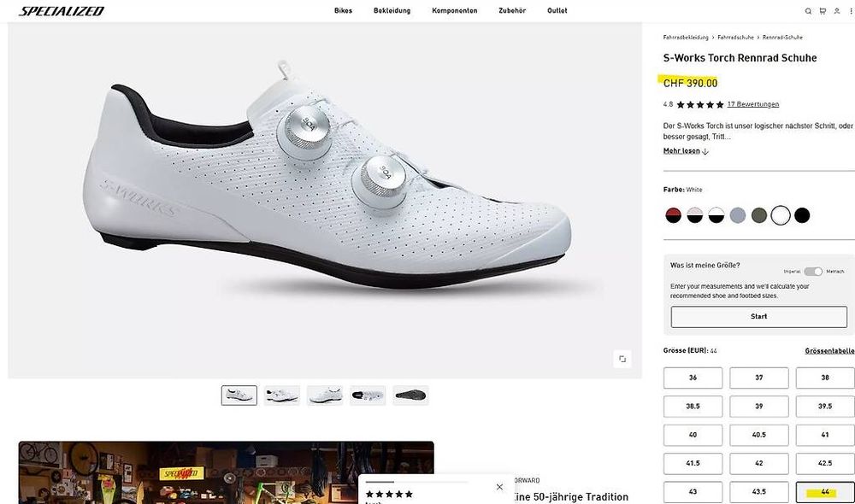855x504 pixels.
Task: Expand the product image to fullscreen
Action: [x=622, y=359]
